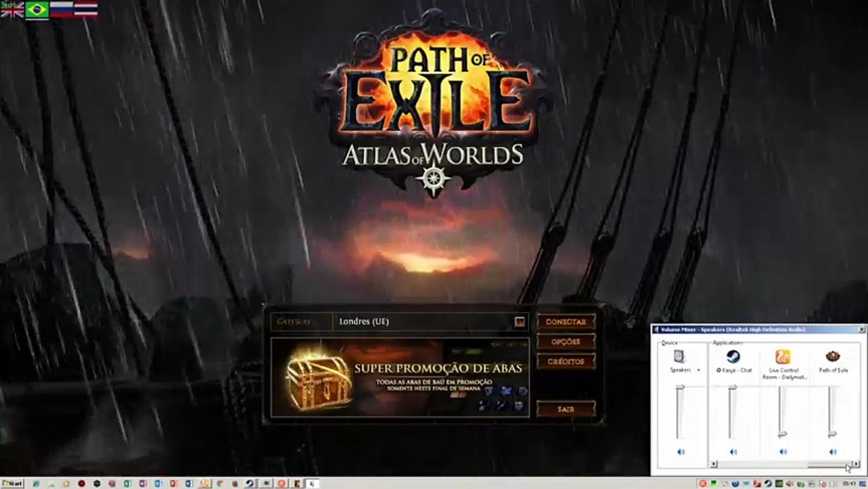This screenshot has height=489, width=868.
Task: Open the Opções menu button
Action: pyautogui.click(x=566, y=341)
